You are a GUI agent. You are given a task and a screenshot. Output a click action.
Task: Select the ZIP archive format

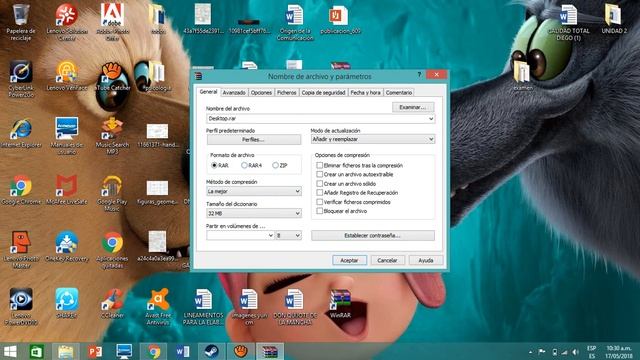(280, 165)
